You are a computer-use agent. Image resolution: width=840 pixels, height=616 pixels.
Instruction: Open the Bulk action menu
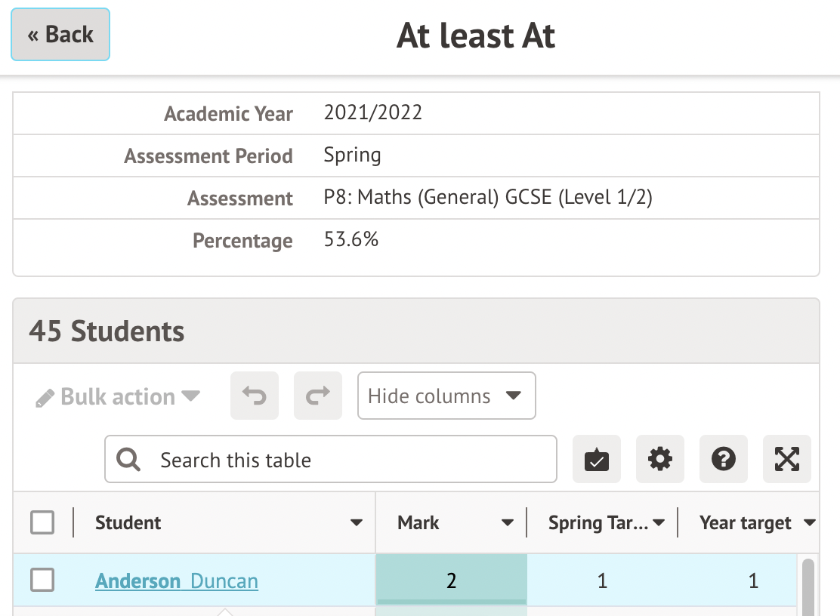[118, 397]
